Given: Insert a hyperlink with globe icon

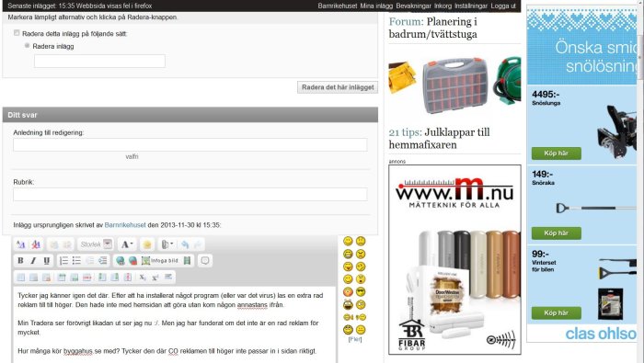Looking at the screenshot, I should click(120, 260).
